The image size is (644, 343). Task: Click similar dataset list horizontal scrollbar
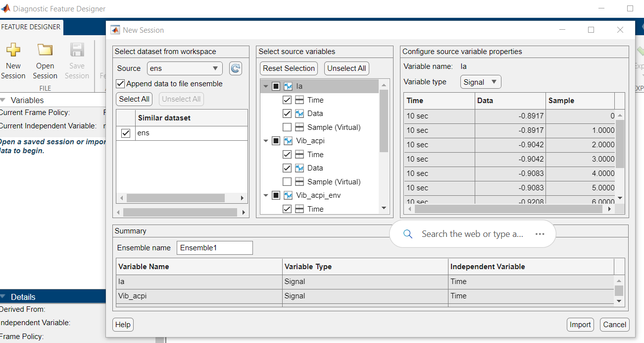pyautogui.click(x=175, y=198)
